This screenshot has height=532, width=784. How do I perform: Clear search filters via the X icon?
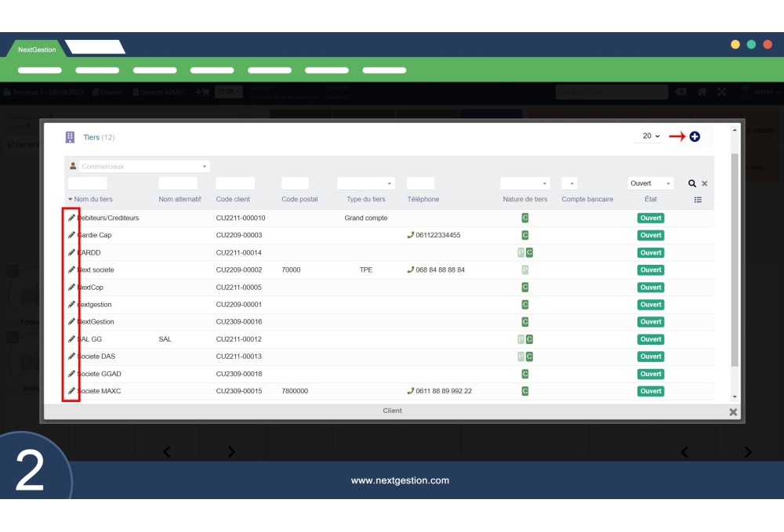click(704, 183)
